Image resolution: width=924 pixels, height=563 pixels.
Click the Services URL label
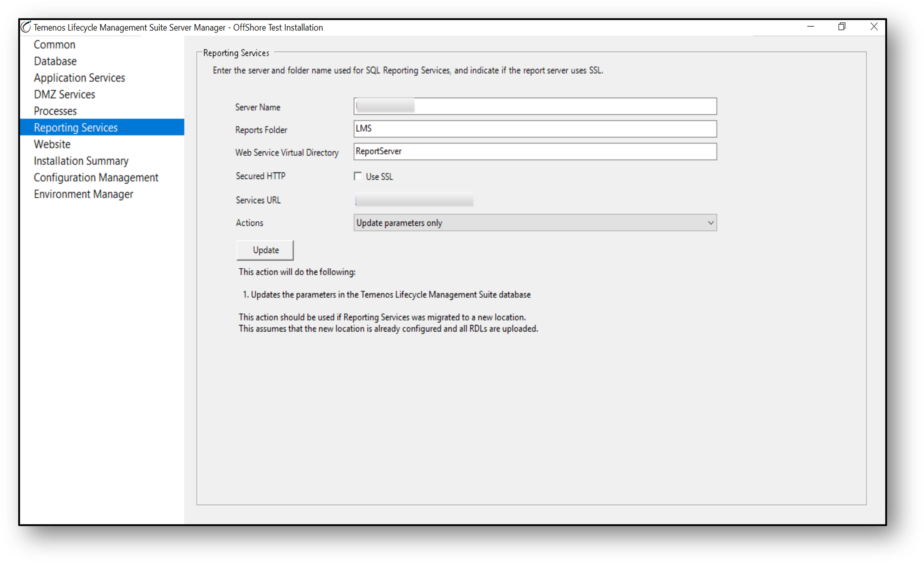point(258,200)
